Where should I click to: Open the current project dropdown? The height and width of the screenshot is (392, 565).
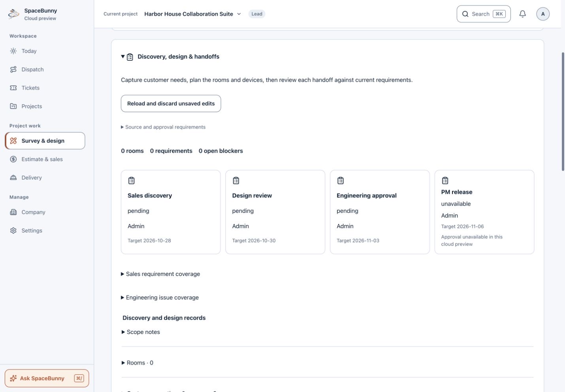[x=192, y=14]
